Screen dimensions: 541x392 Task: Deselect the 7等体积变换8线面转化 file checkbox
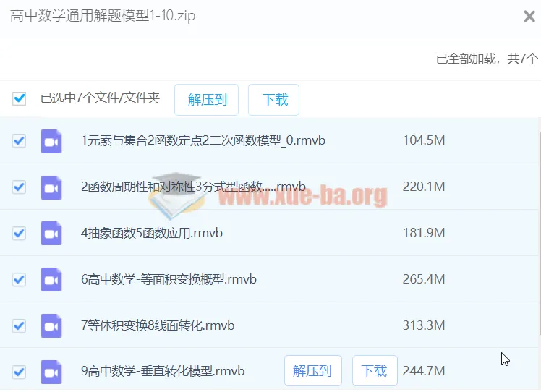pyautogui.click(x=20, y=325)
